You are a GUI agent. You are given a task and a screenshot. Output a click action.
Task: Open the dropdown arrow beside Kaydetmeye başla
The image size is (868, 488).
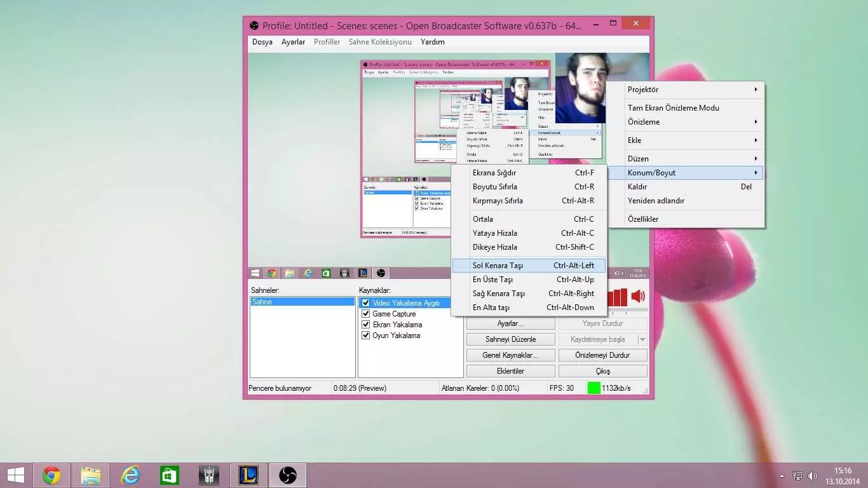click(x=642, y=339)
